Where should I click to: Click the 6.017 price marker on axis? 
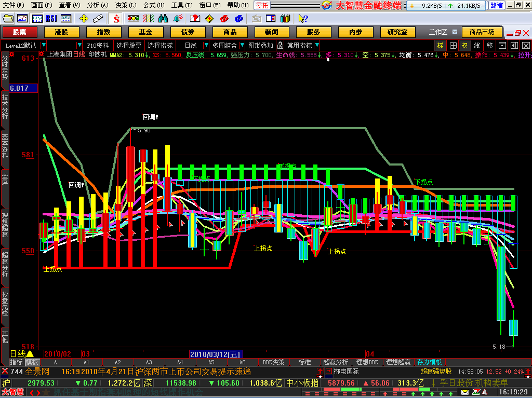click(23, 88)
